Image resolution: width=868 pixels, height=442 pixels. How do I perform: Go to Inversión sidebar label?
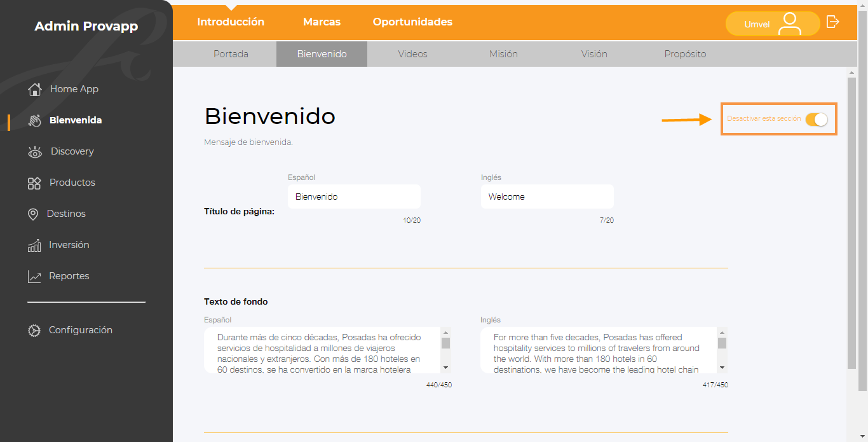click(69, 245)
